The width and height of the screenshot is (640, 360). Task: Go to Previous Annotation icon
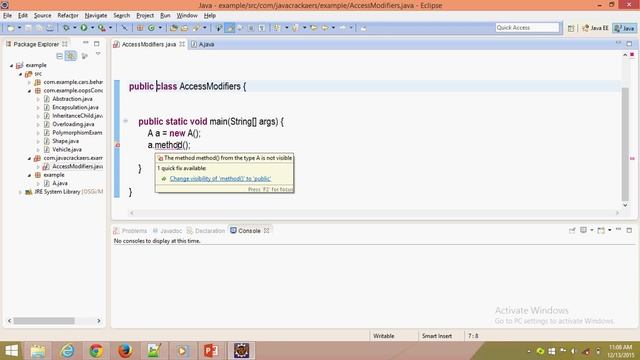(x=295, y=28)
